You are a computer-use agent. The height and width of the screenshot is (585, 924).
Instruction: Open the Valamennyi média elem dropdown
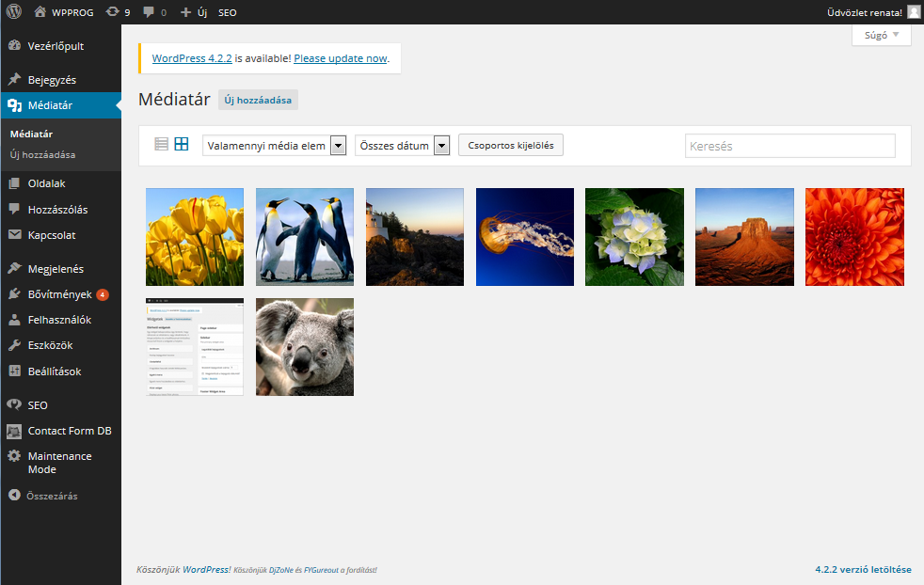(x=274, y=146)
